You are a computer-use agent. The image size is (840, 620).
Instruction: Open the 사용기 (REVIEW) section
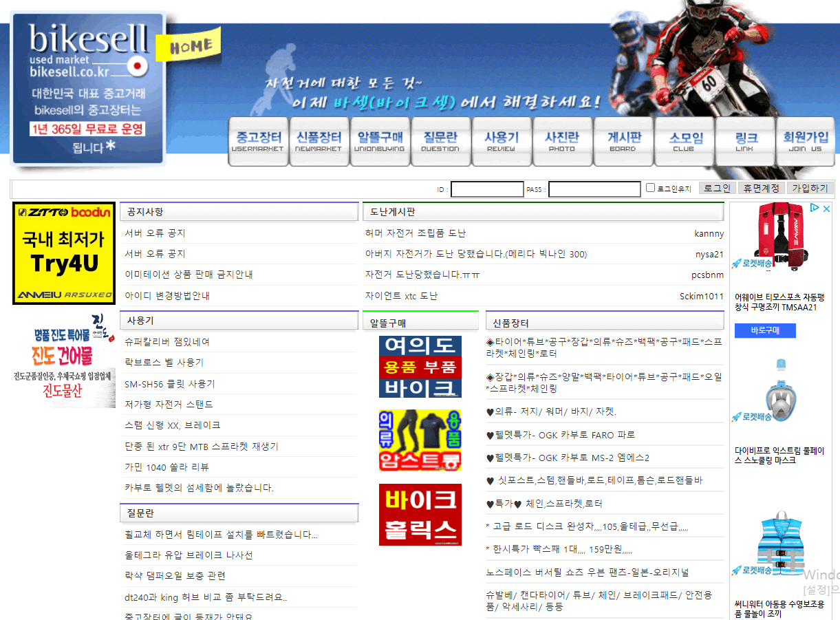pos(501,141)
